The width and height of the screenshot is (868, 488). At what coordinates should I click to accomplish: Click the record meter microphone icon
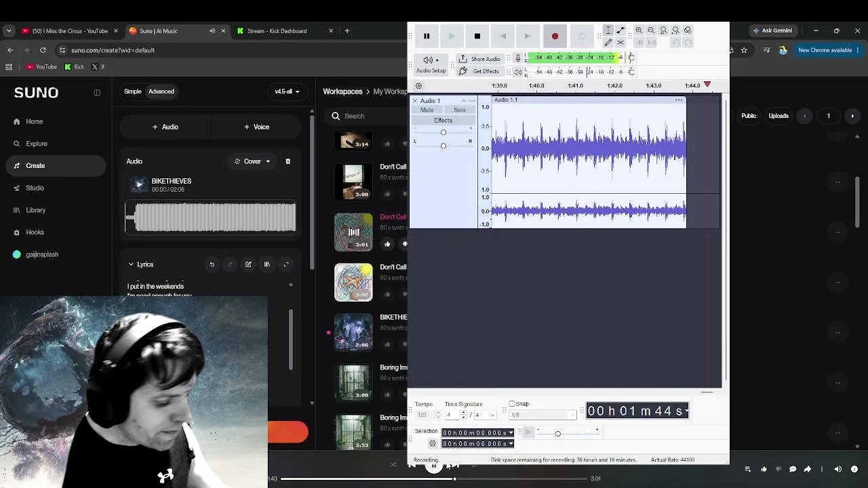click(518, 58)
